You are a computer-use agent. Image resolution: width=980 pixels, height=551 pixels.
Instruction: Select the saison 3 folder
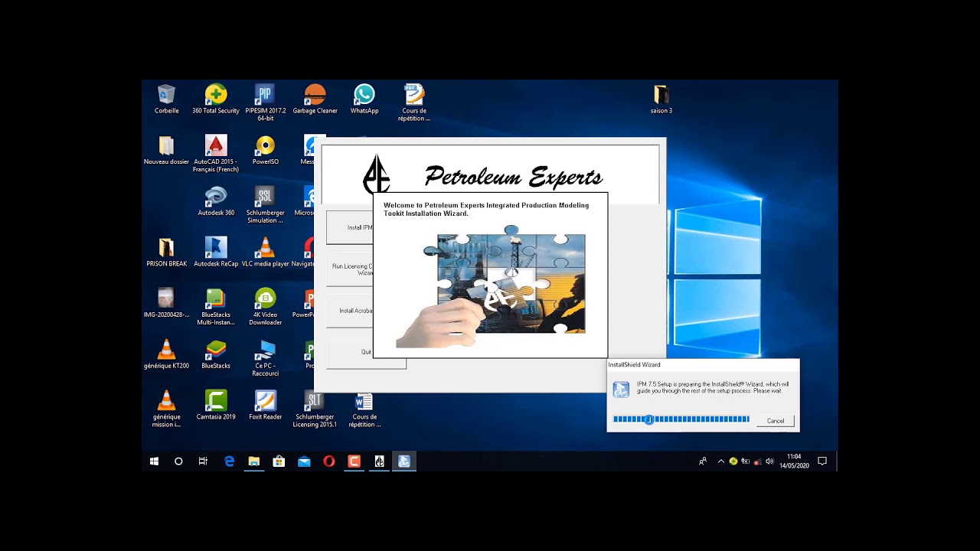point(661,99)
